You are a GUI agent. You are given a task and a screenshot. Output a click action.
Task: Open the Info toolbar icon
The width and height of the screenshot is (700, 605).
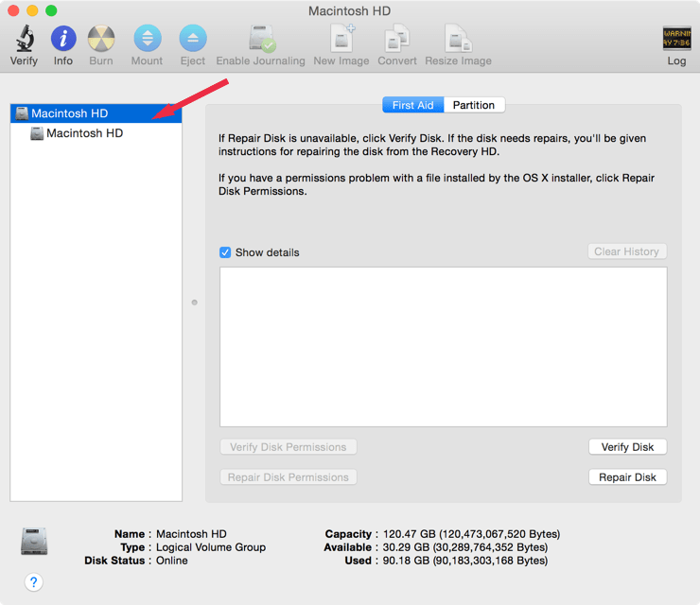63,39
